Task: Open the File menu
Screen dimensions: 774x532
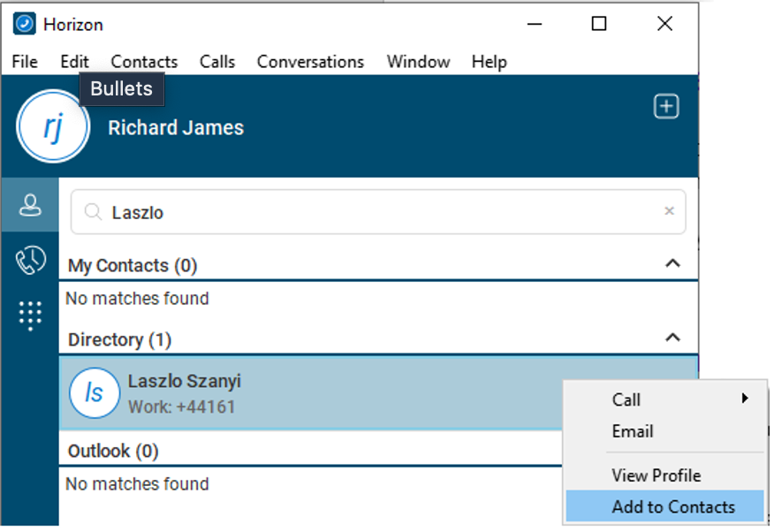Action: pos(25,62)
